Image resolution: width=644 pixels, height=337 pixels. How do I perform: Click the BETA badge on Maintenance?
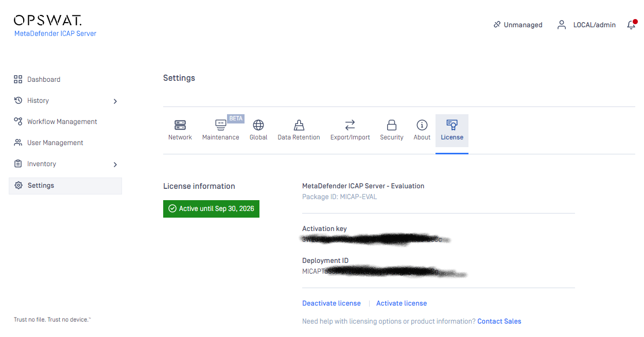tap(236, 118)
